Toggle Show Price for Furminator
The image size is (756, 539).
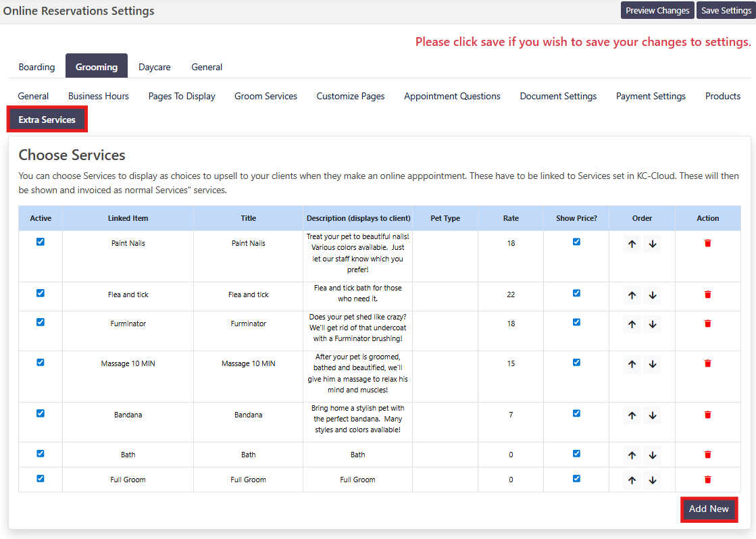click(576, 322)
